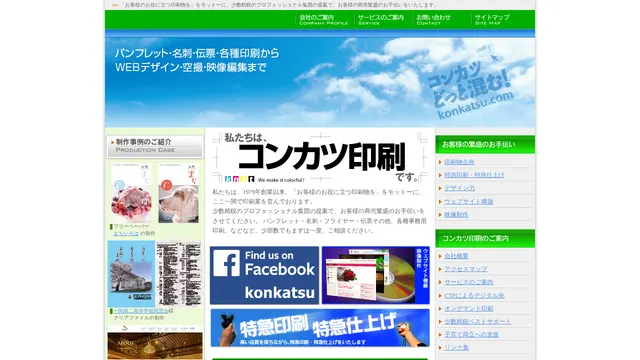Open the サービスのご案内 Service menu
The height and width of the screenshot is (360, 640).
click(381, 20)
